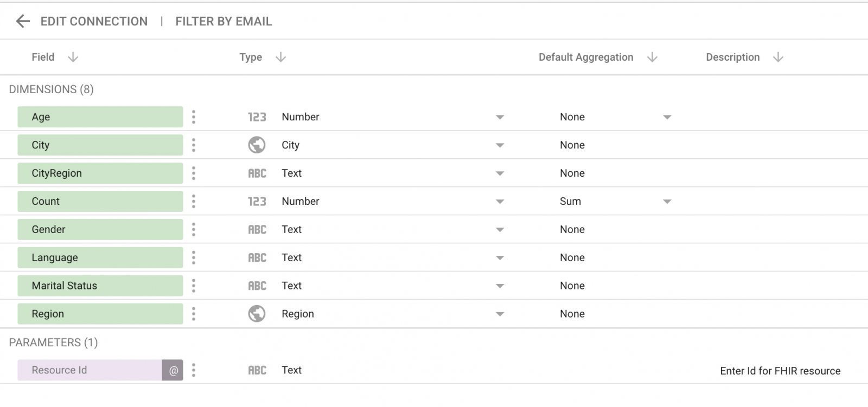Image resolution: width=868 pixels, height=407 pixels.
Task: Select the Gender field name
Action: 48,230
